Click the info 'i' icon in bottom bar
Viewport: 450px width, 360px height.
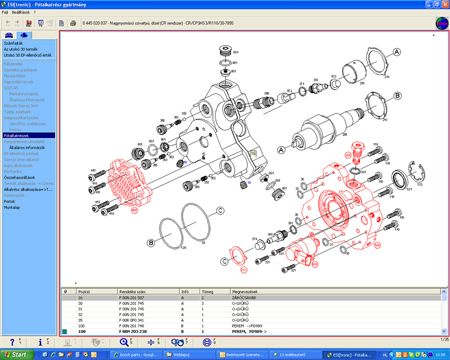click(x=40, y=342)
